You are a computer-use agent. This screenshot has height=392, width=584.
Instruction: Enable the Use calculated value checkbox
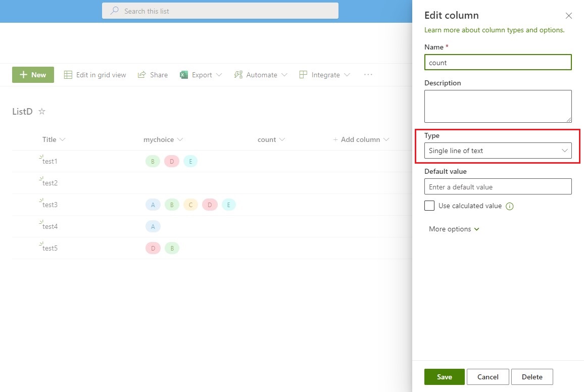[x=429, y=206]
